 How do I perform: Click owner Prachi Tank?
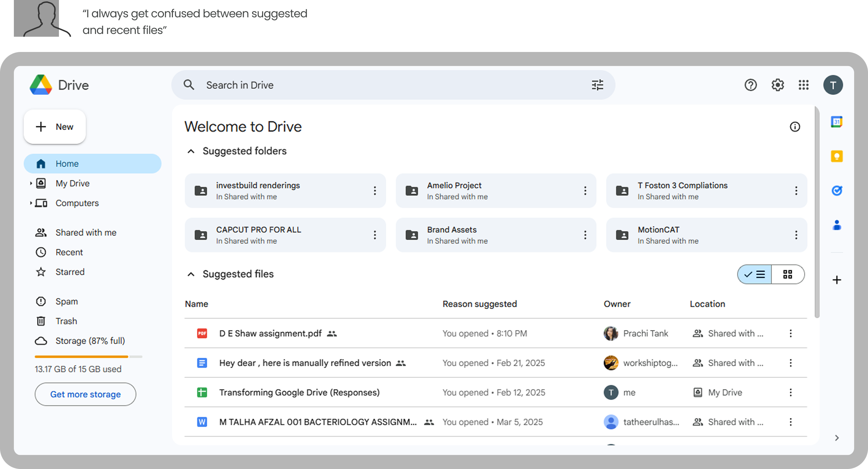(636, 333)
